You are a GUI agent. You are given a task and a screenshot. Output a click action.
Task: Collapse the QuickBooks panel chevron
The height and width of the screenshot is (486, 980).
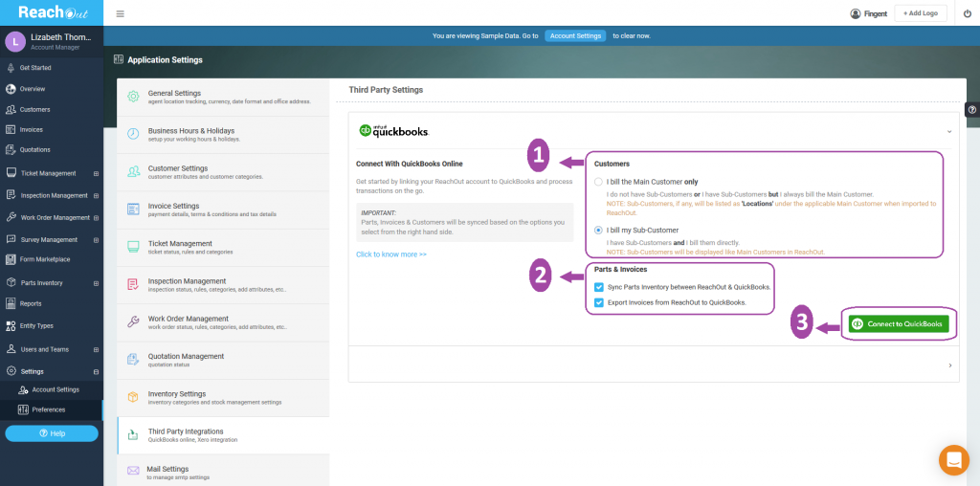(x=949, y=132)
